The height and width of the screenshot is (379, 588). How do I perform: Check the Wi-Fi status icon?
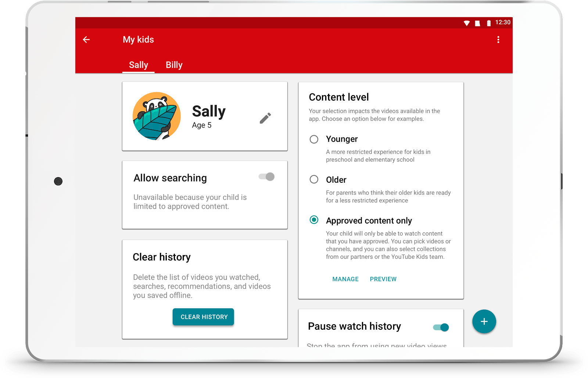tap(467, 23)
